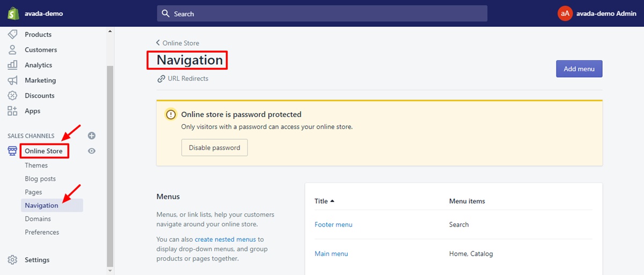Click the aA account avatar
Screen dimensions: 644x275
click(x=565, y=13)
